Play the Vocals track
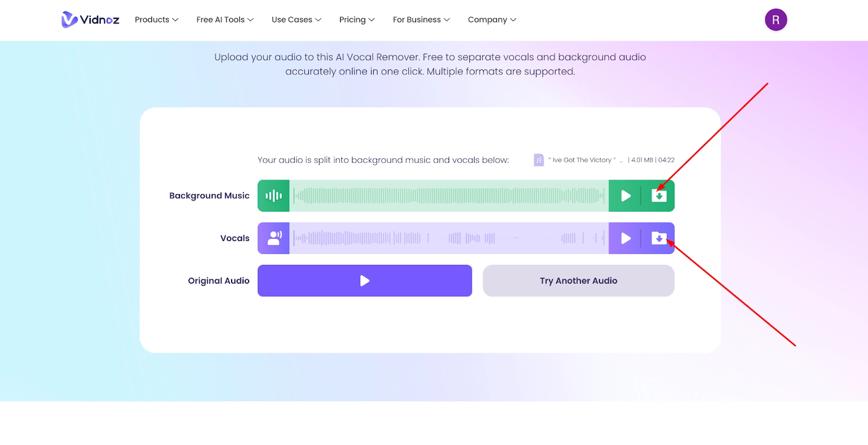The height and width of the screenshot is (445, 868). click(x=626, y=238)
